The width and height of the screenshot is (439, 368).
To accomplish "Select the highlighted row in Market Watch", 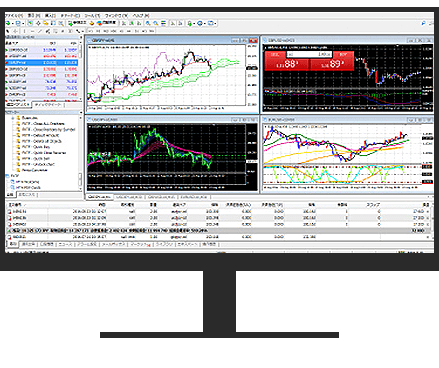I will pos(42,62).
